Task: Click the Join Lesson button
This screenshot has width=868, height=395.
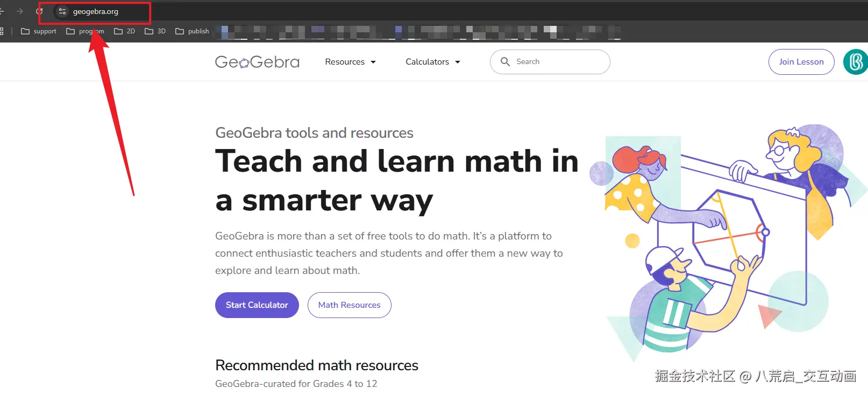Action: (801, 62)
